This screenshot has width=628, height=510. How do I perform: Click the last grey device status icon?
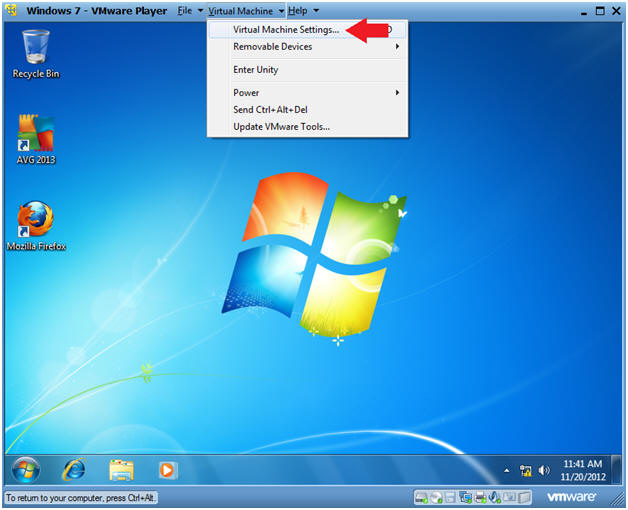(523, 498)
